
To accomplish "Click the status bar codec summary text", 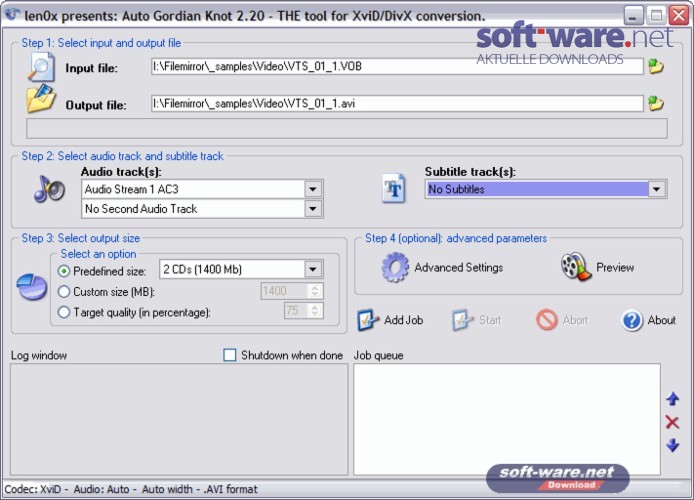I will tap(131, 489).
